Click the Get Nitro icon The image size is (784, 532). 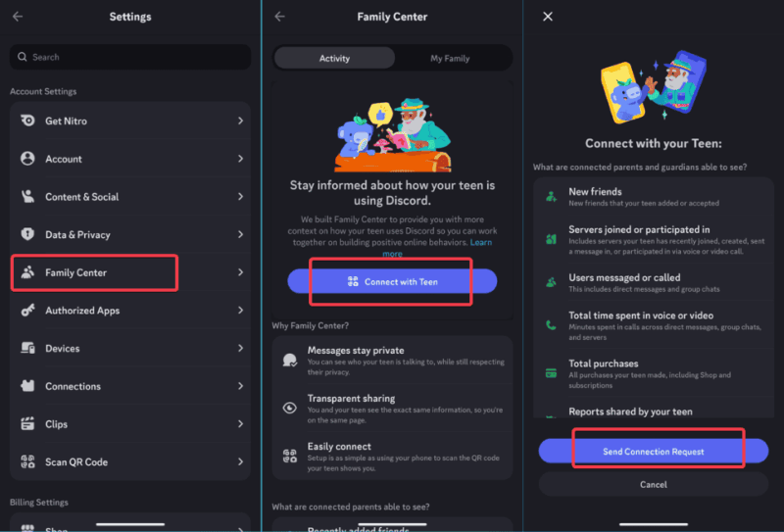[27, 121]
